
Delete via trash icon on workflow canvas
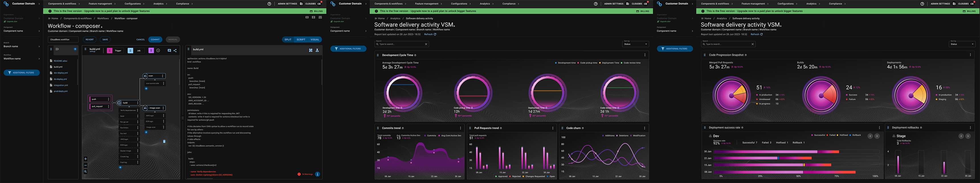point(164,141)
